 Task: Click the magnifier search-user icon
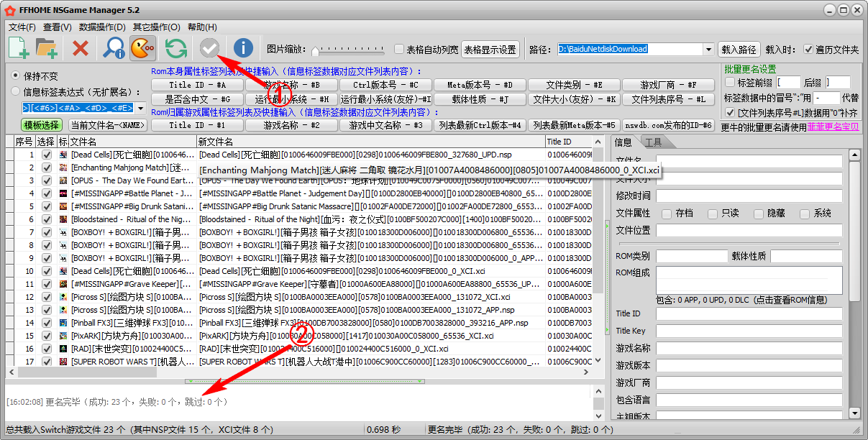(x=114, y=49)
